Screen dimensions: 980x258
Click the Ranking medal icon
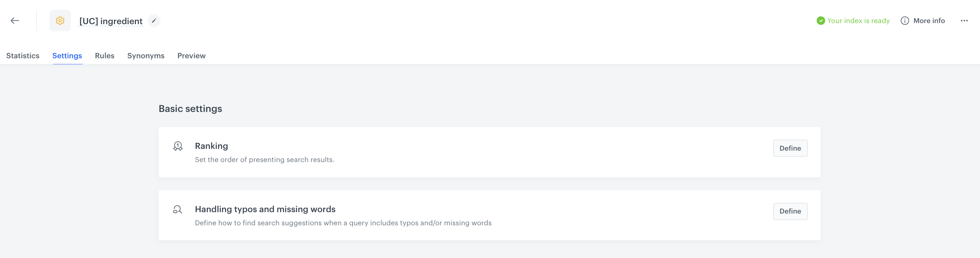178,146
